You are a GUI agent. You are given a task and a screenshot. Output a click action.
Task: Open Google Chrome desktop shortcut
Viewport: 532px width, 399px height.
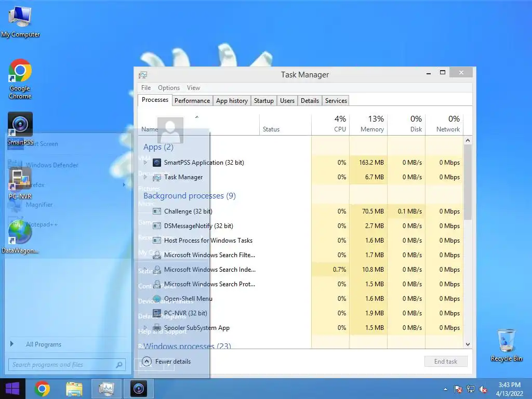pos(20,79)
